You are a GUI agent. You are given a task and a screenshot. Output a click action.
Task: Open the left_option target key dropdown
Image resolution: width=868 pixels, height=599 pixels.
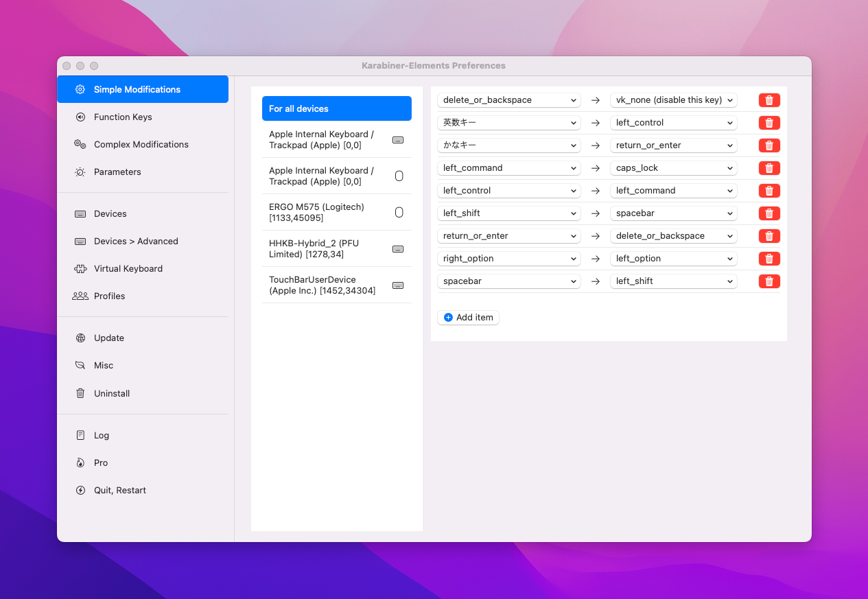(674, 259)
